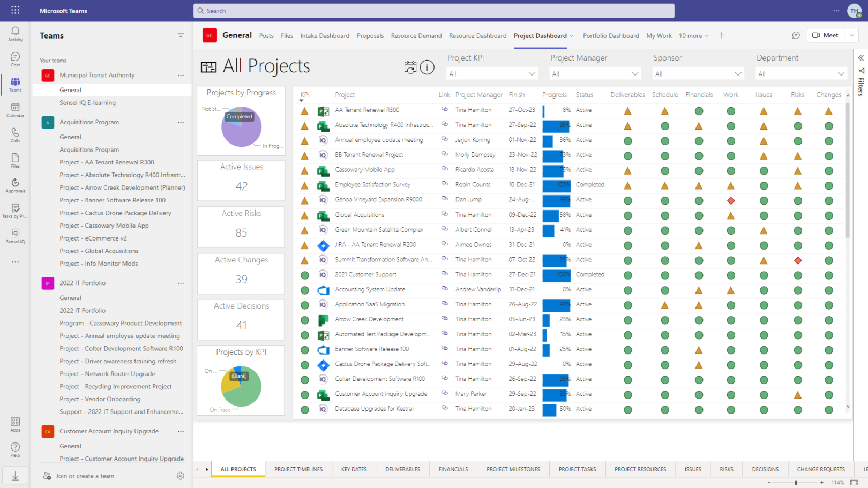Open the Activity feed icon

click(x=15, y=34)
